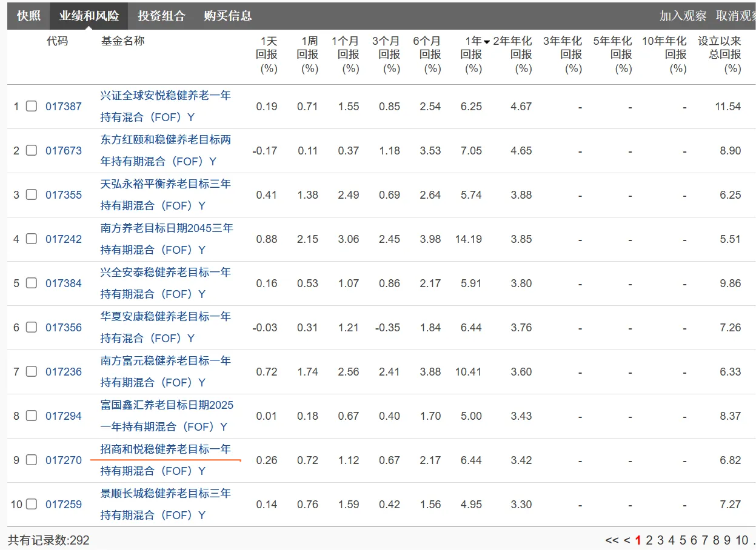Sort by 5年年化回报 column header
The height and width of the screenshot is (550, 756).
[612, 55]
